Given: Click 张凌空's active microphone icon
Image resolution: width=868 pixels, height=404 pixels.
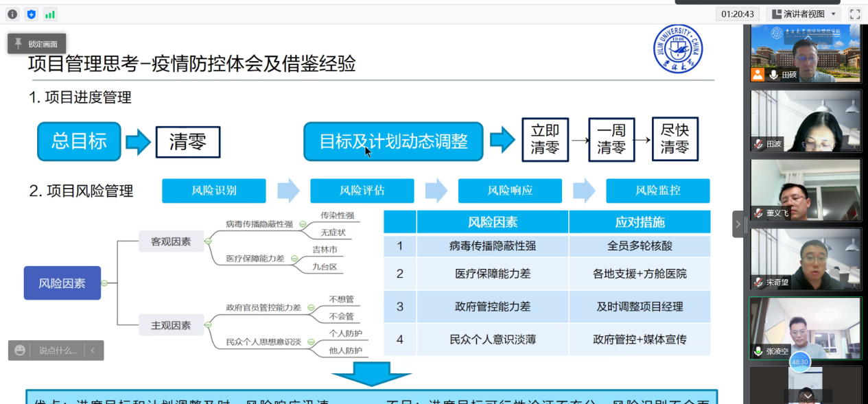Looking at the screenshot, I should pyautogui.click(x=758, y=351).
